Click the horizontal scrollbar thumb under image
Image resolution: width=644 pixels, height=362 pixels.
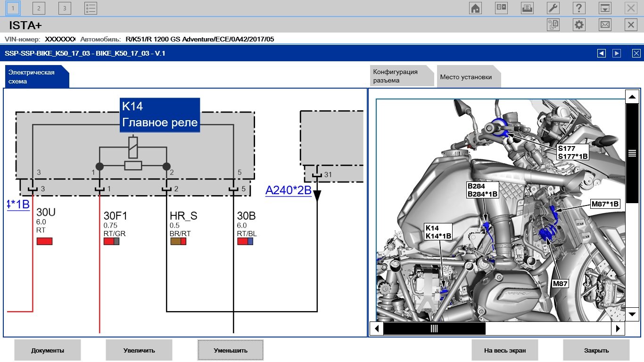434,329
